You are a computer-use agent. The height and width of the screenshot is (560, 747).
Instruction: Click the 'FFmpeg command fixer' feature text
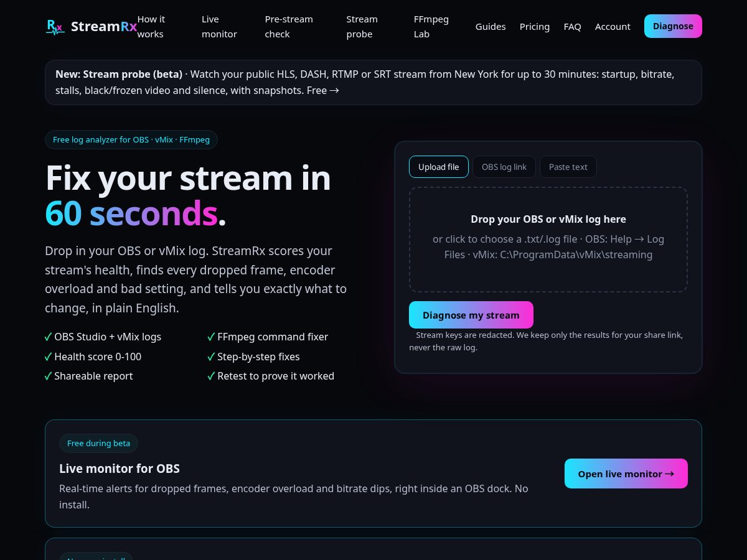click(273, 337)
